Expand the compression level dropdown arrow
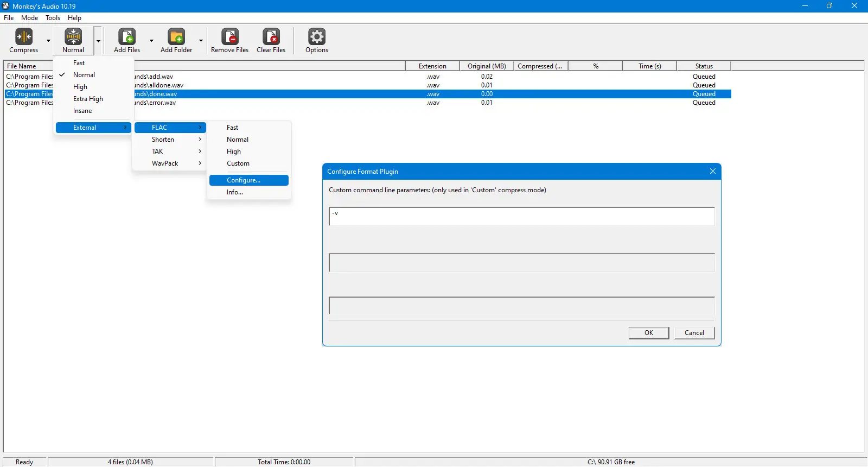Image resolution: width=868 pixels, height=467 pixels. [x=98, y=41]
